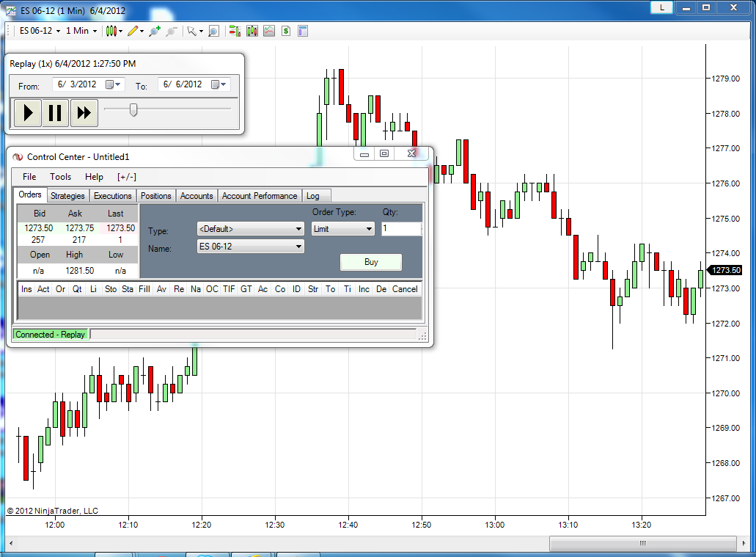The image size is (756, 557).
Task: Open the cursor type dropdown arrow
Action: tap(201, 32)
